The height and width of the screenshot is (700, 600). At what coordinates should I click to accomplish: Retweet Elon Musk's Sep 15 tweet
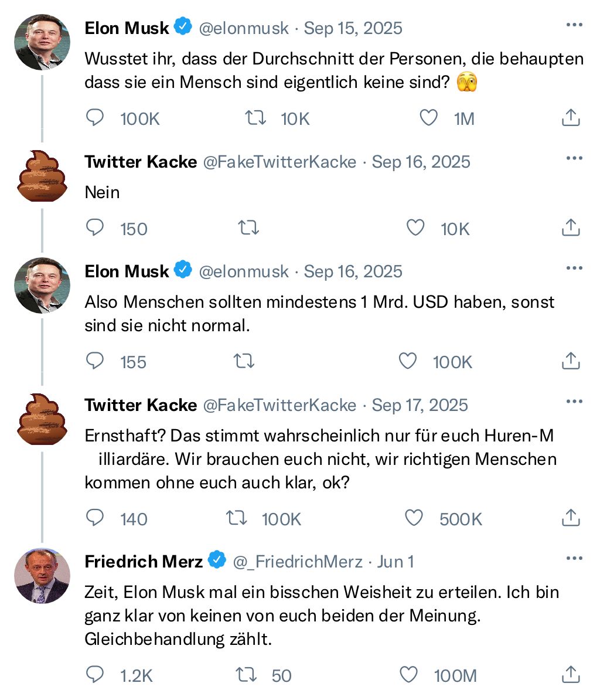(x=255, y=118)
